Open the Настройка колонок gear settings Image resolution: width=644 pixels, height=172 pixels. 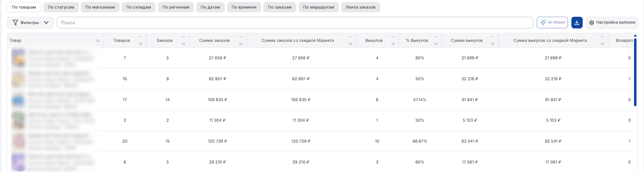coord(612,23)
